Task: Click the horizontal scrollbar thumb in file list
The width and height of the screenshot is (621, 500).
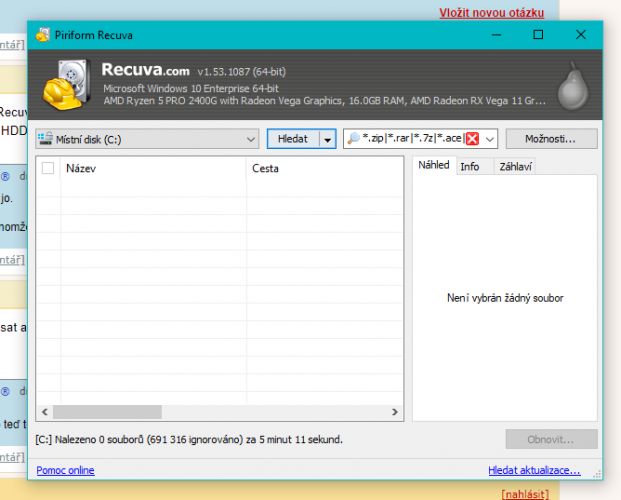Action: click(x=107, y=412)
